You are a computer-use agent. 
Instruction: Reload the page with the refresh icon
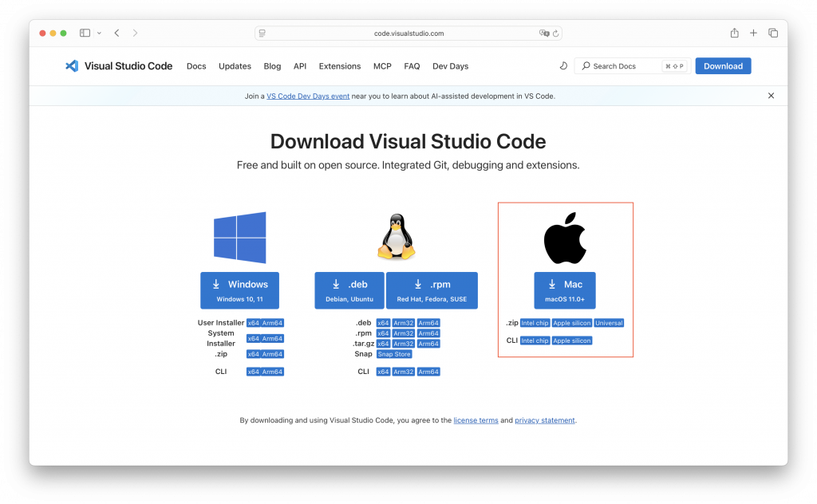pyautogui.click(x=556, y=33)
